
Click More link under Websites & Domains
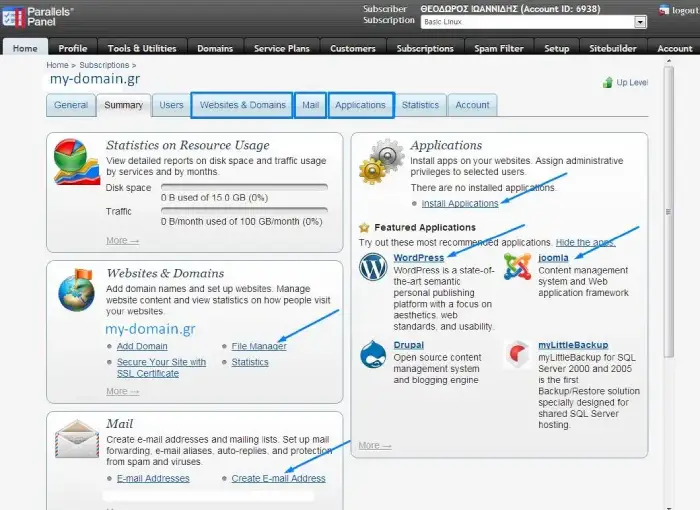point(122,391)
